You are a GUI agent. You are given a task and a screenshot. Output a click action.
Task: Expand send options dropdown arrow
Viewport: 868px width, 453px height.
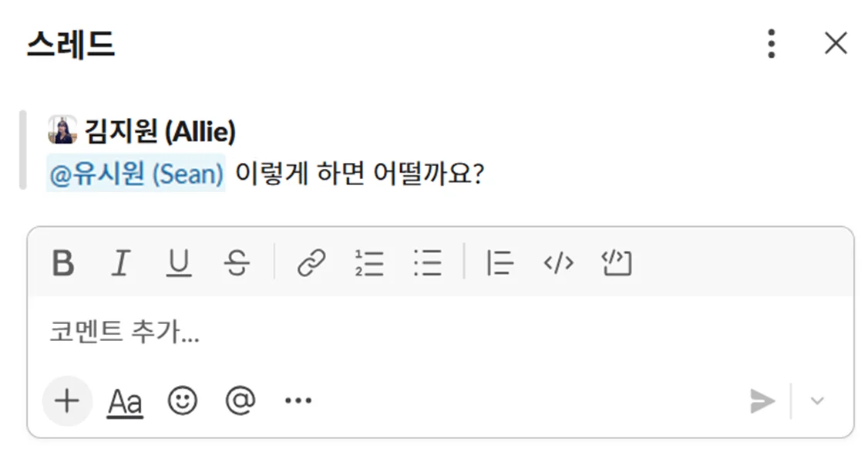[x=818, y=401]
